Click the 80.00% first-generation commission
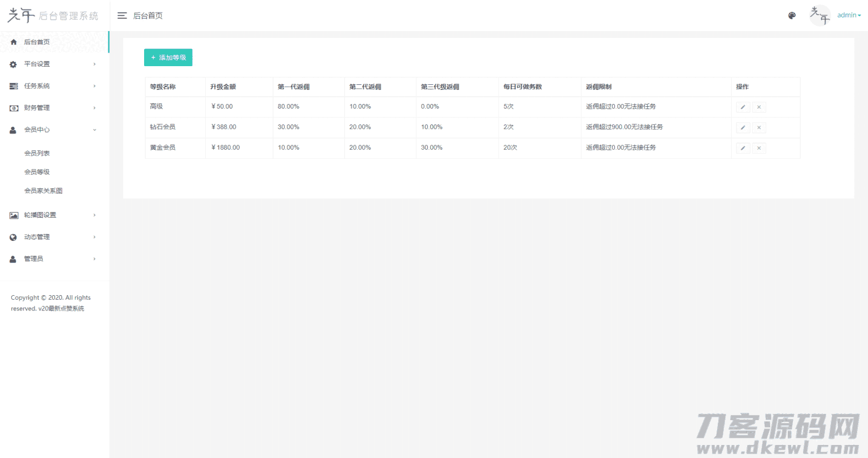Viewport: 868px width, 458px height. (x=288, y=107)
